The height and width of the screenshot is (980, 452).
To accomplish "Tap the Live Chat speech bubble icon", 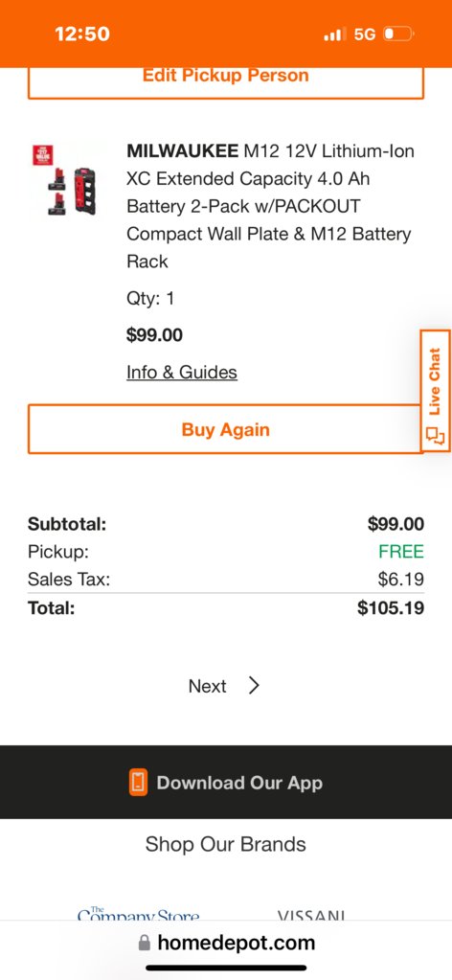I will point(435,435).
